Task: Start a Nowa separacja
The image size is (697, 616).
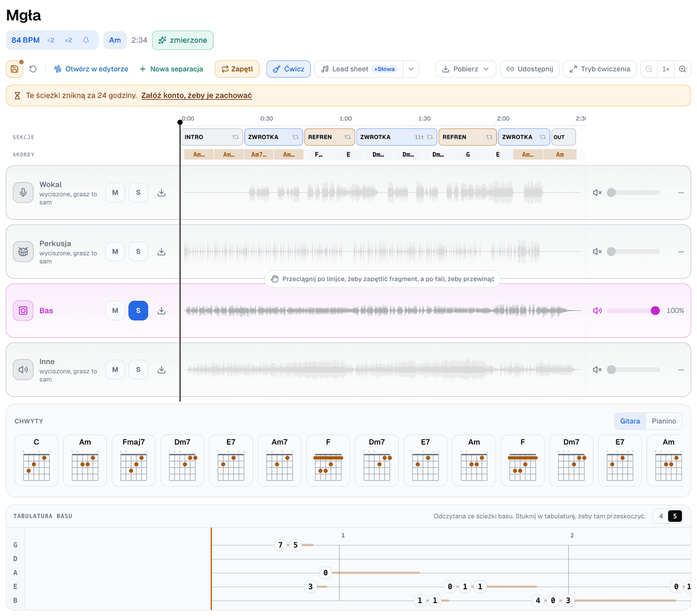Action: 171,69
